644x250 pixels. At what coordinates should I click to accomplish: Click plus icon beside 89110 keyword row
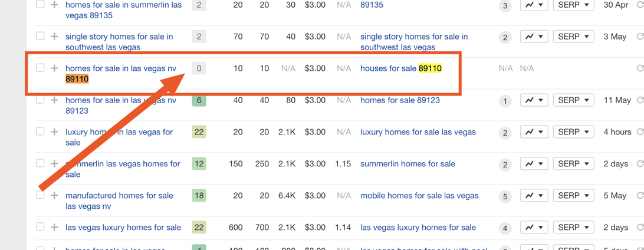point(54,68)
